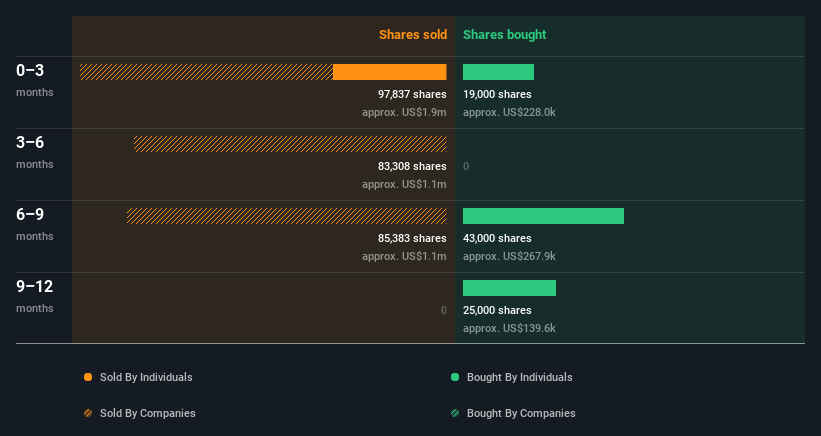Click the hatched bar for 83,308 shares

pos(290,144)
